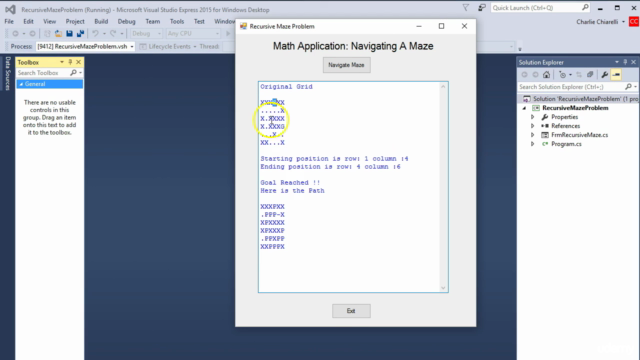Click the maze output scrollbar up arrow
Image resolution: width=640 pixels, height=360 pixels.
tap(443, 87)
